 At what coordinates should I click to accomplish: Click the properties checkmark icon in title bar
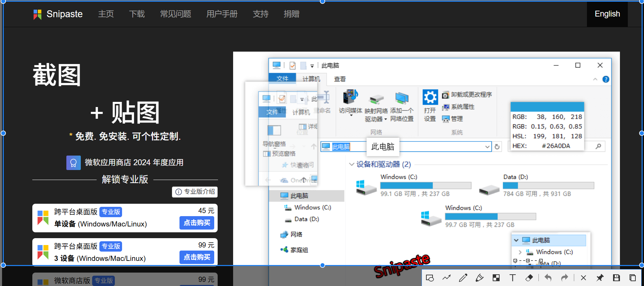tap(293, 65)
